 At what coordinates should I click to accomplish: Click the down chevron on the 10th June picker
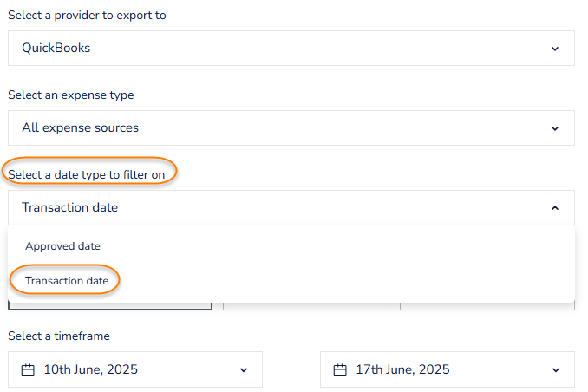pyautogui.click(x=243, y=370)
